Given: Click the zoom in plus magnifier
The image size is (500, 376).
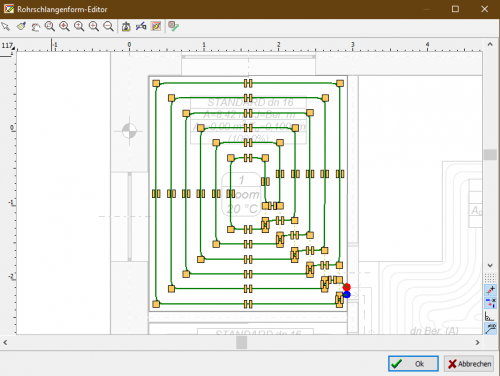Looking at the screenshot, I should click(x=94, y=26).
